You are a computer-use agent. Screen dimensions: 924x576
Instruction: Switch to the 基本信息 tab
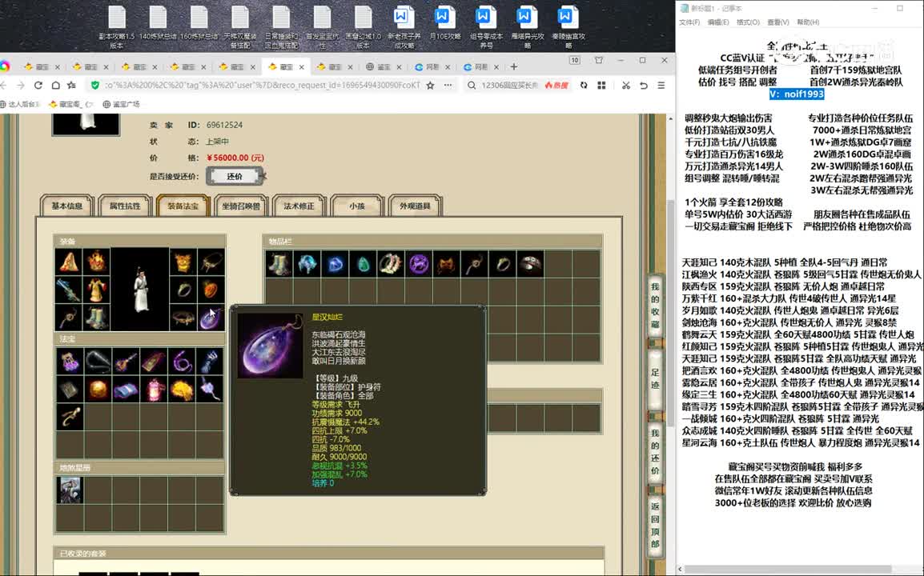(x=66, y=206)
